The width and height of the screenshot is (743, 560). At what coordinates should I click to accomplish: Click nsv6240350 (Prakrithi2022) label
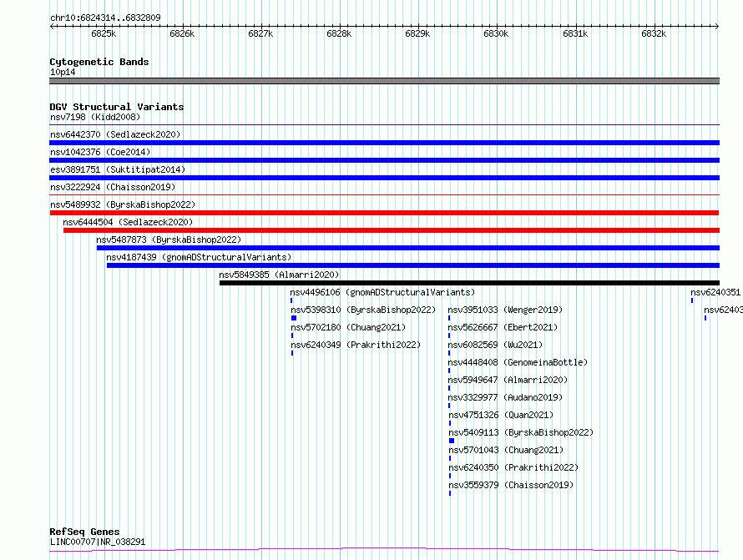tap(513, 467)
